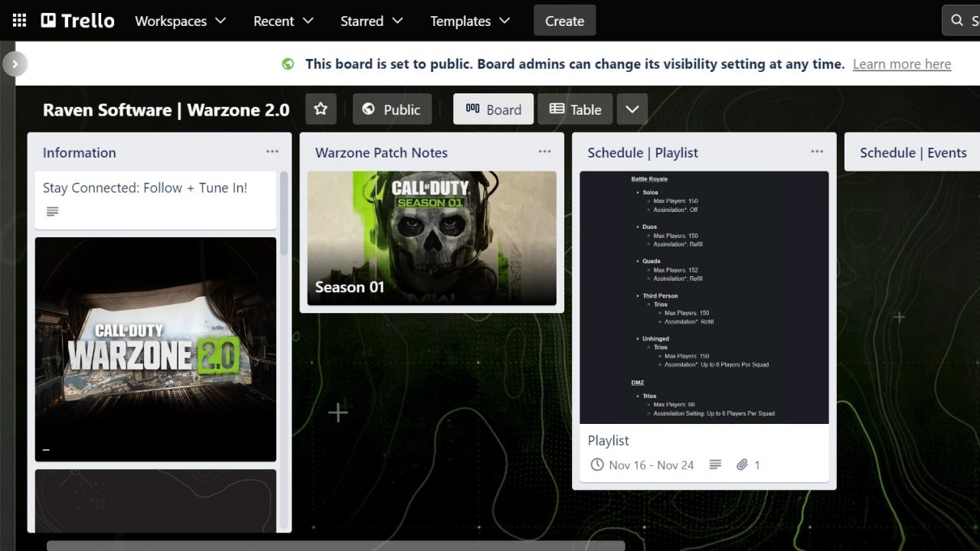Screen dimensions: 980x551
Task: Open the Warzone Patch Notes list ellipsis menu
Action: (545, 152)
